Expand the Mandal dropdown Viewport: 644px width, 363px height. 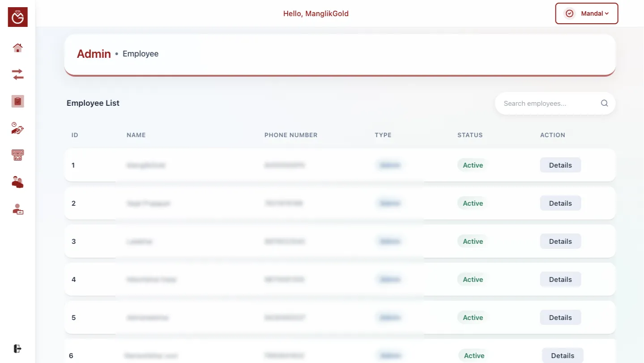point(586,13)
